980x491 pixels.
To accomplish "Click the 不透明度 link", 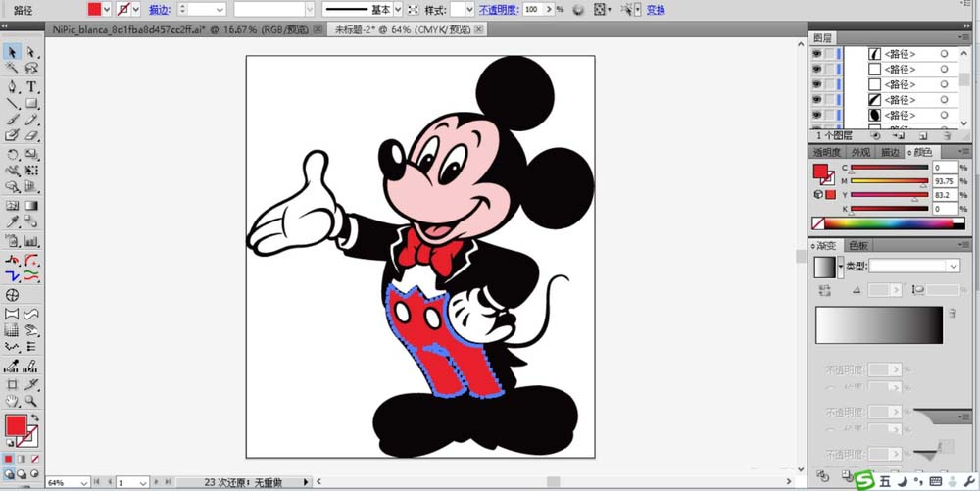I will [498, 10].
